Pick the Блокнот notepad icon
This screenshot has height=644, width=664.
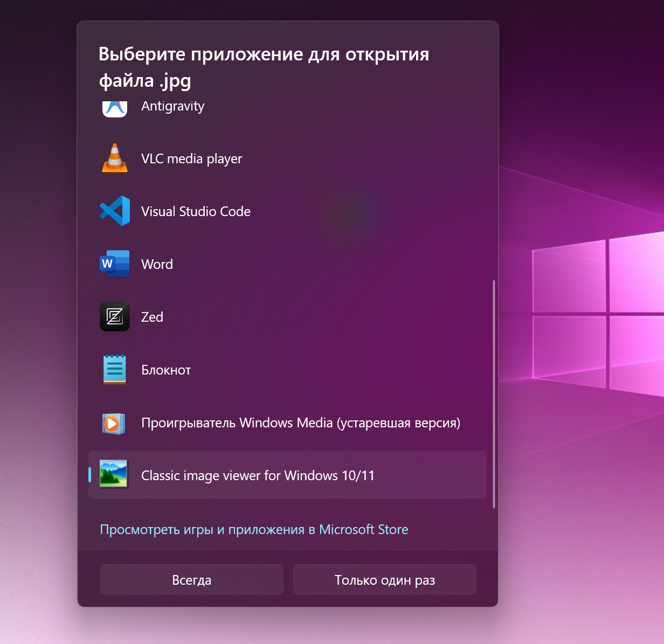coord(115,369)
